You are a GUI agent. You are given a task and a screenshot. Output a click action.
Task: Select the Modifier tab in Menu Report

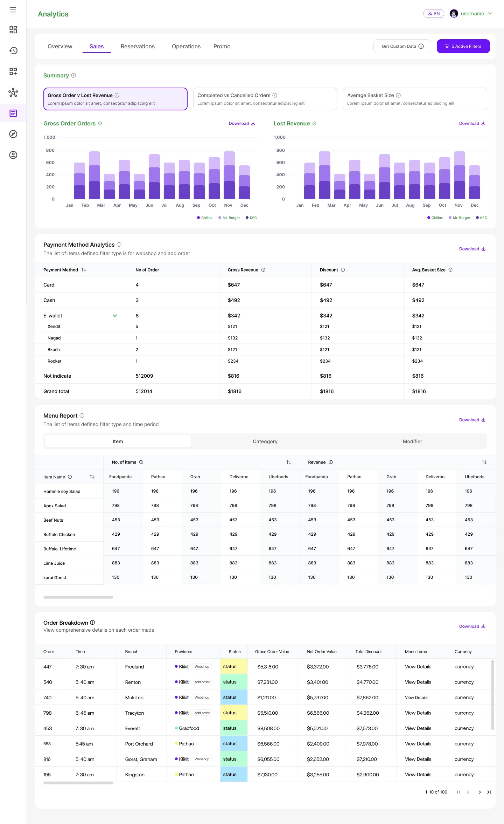click(x=412, y=441)
